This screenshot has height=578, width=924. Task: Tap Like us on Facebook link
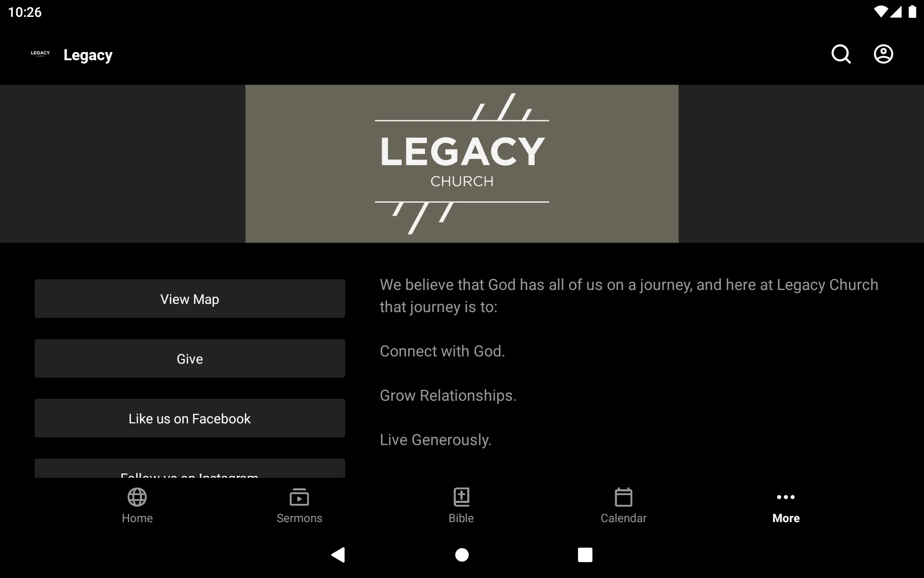tap(190, 419)
